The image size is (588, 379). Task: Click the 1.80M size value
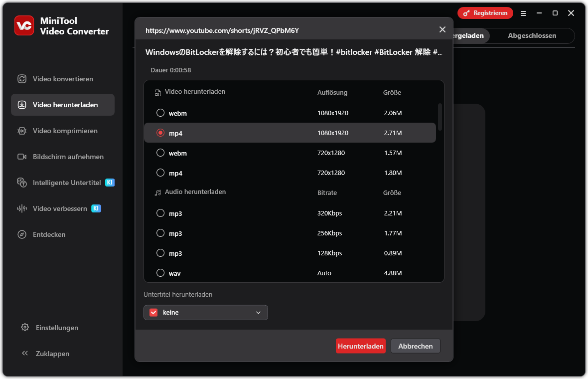pos(393,173)
